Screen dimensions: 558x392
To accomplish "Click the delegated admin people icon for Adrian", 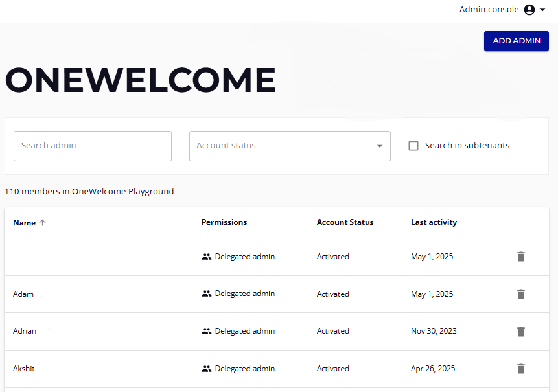I will pyautogui.click(x=207, y=331).
